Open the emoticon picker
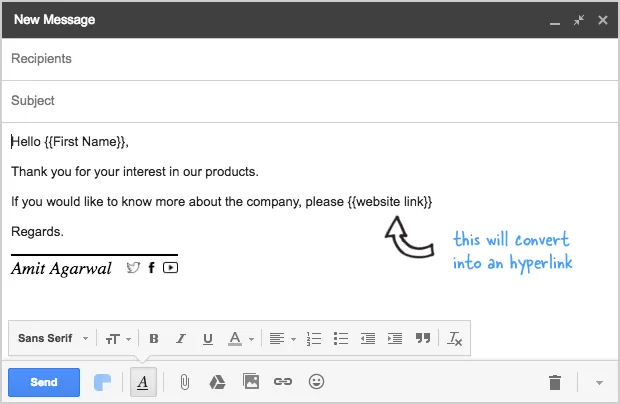 coord(316,381)
